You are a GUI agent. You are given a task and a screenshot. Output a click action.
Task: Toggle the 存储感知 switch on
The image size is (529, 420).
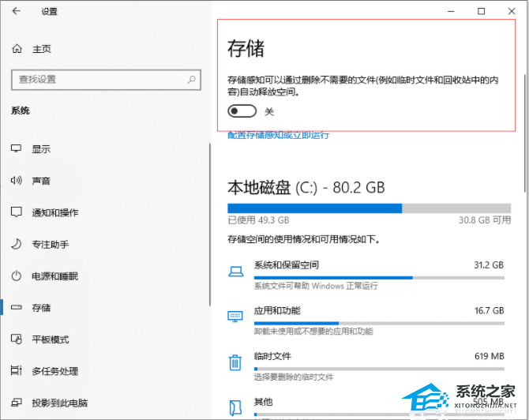pos(242,112)
